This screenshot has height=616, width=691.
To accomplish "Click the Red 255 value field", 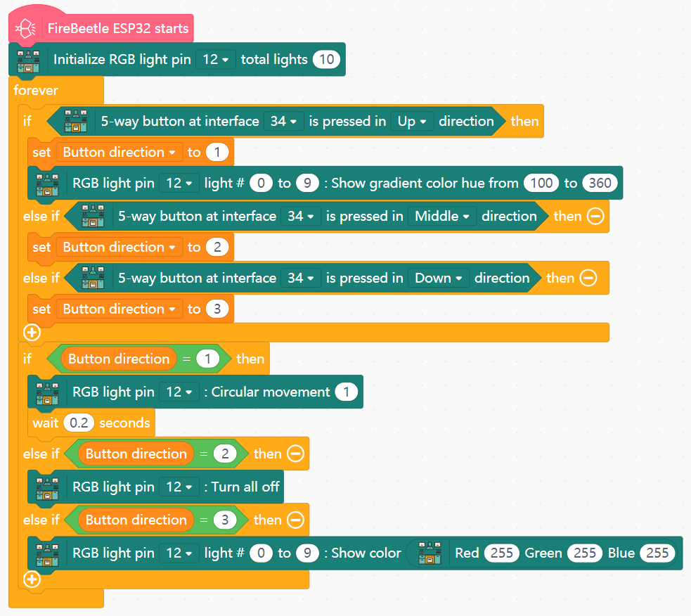I will point(501,553).
